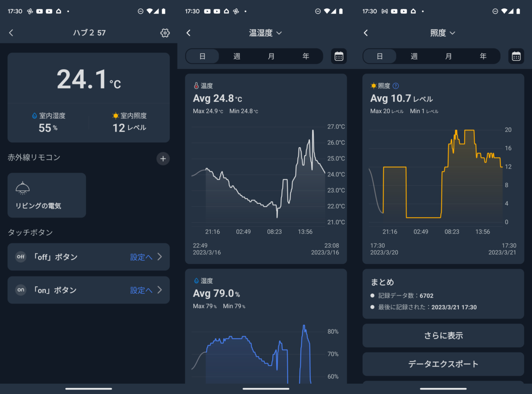Open calendar picker on 温湿度 screen
The image size is (532, 394).
339,56
